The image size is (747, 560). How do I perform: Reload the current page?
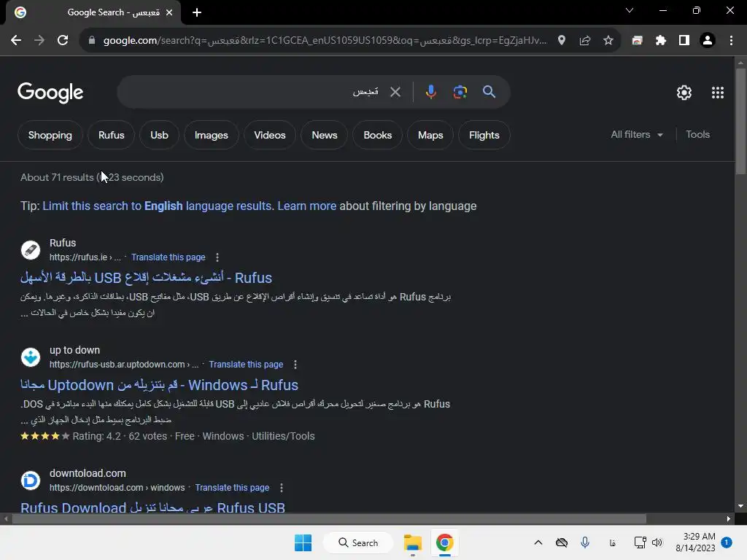coord(63,41)
